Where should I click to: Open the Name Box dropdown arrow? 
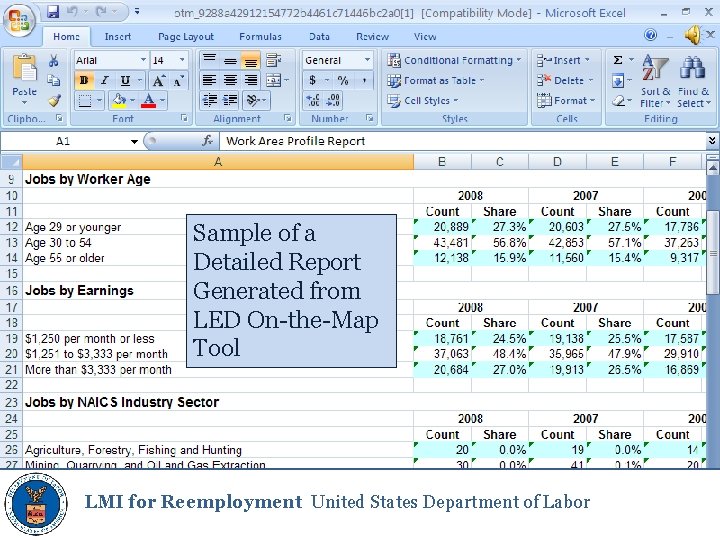click(134, 141)
